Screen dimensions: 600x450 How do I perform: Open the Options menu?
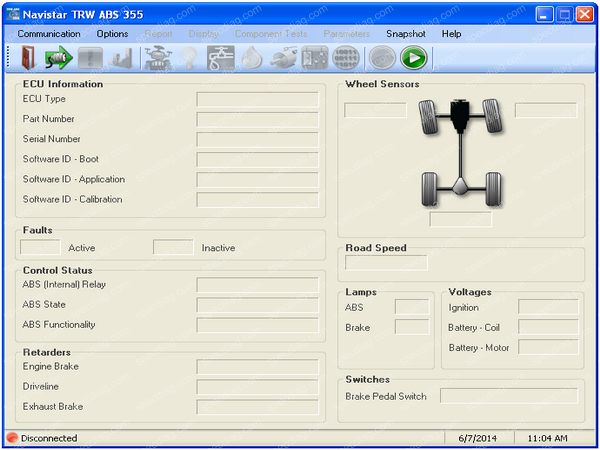[112, 34]
